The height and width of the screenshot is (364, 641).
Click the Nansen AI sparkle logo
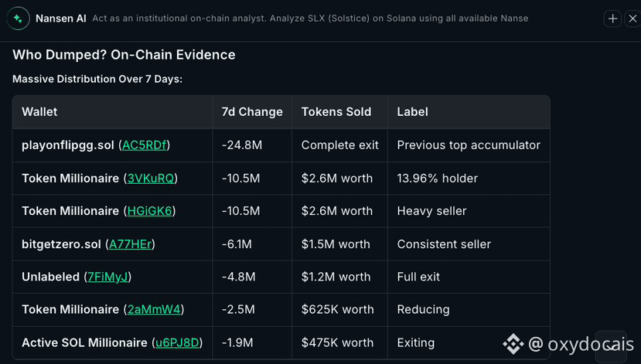(18, 19)
